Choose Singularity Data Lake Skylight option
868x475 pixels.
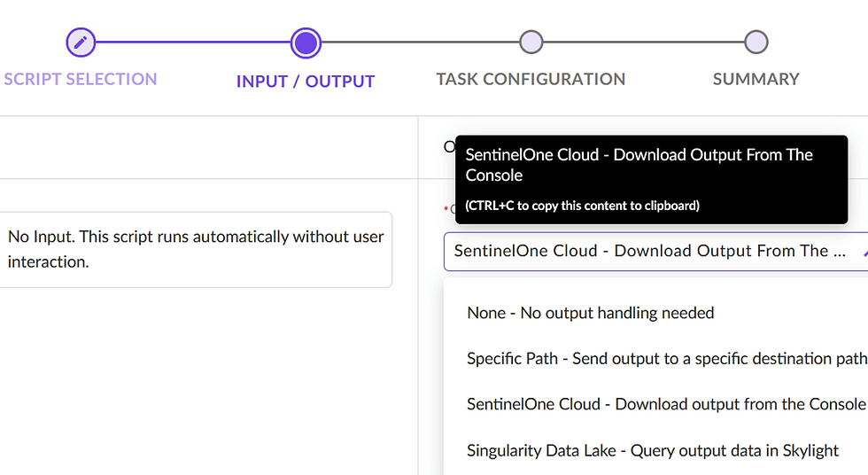(x=653, y=450)
